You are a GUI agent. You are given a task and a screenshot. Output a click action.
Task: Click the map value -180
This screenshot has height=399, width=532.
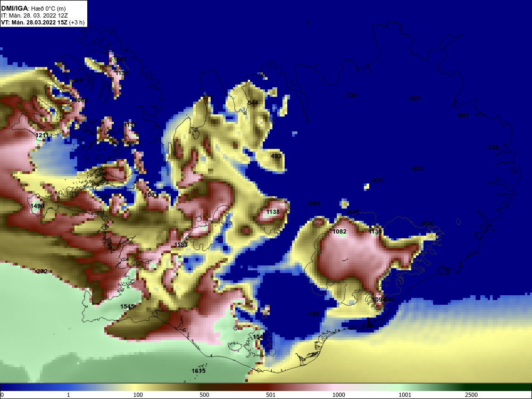pyautogui.click(x=313, y=314)
